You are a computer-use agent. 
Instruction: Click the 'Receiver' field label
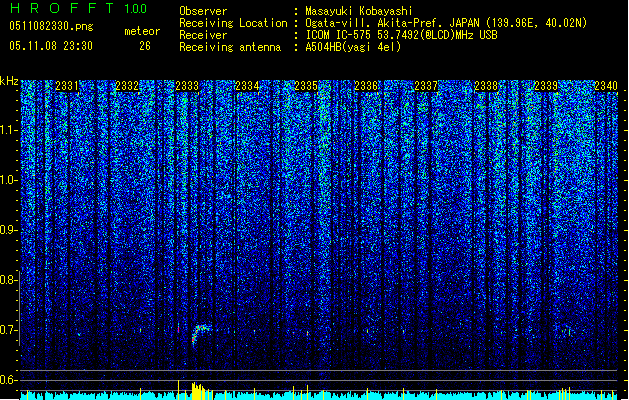click(x=203, y=35)
